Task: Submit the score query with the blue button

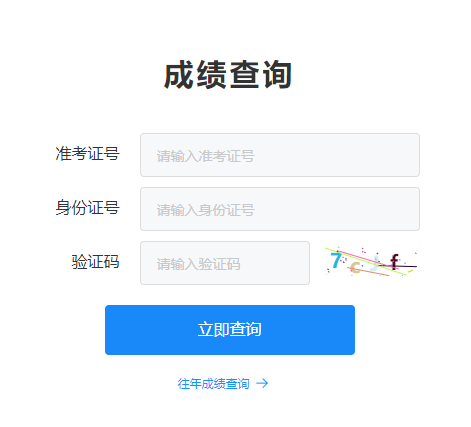Action: pyautogui.click(x=230, y=330)
